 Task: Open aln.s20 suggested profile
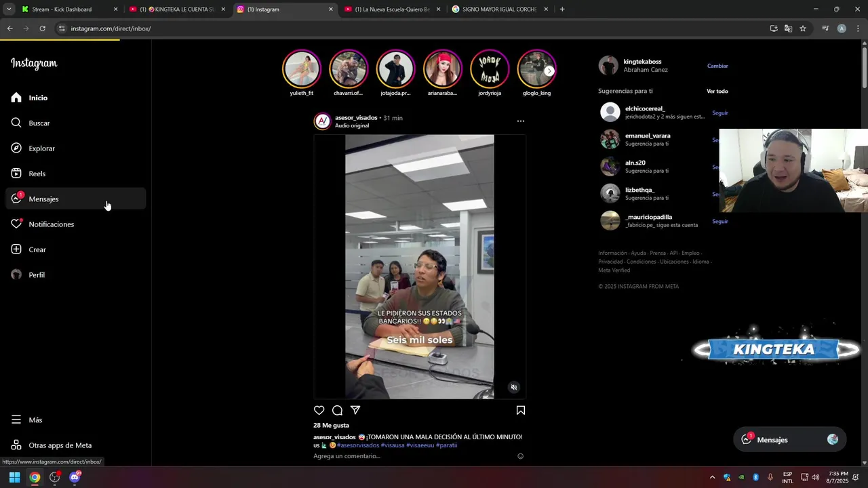(635, 163)
